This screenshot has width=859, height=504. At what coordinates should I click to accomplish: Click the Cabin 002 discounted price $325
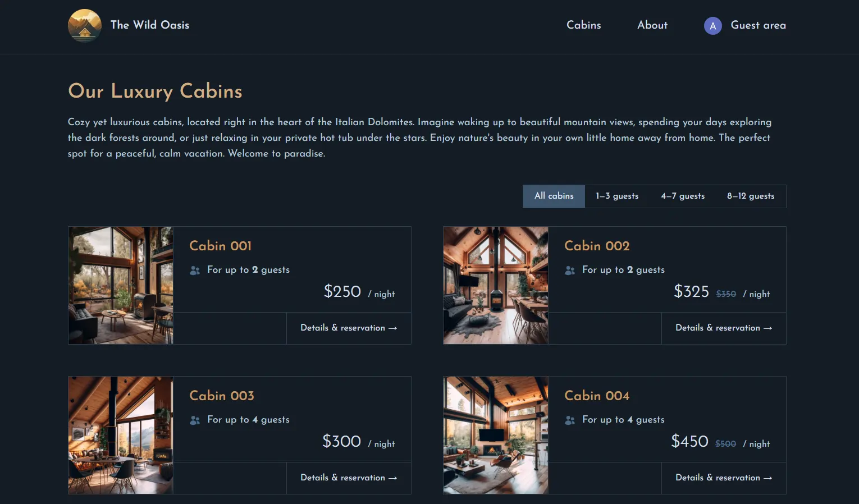(x=691, y=291)
